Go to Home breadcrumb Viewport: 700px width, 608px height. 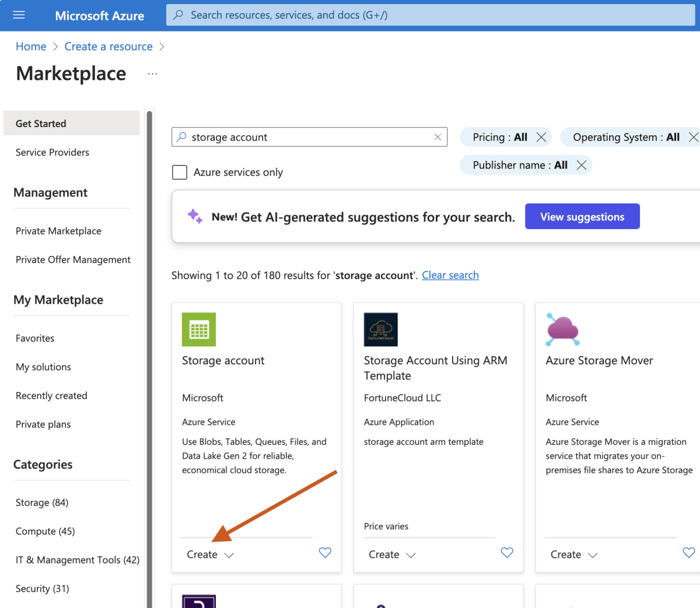click(31, 47)
